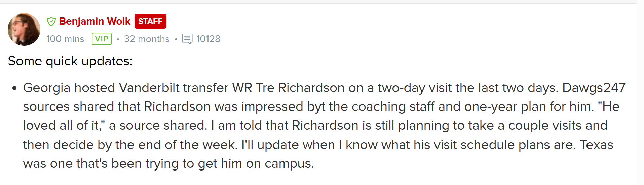644x185 pixels.
Task: Click the red STAFF badge
Action: click(x=150, y=21)
